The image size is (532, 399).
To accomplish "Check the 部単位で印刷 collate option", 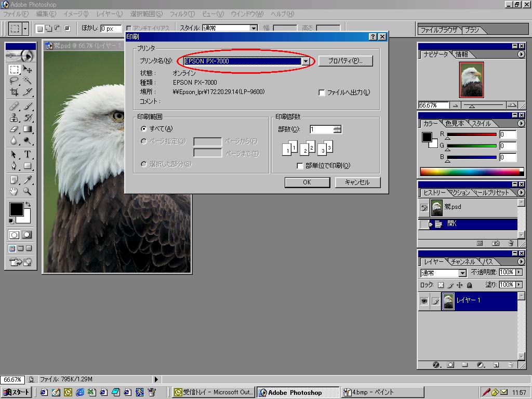I will click(300, 166).
